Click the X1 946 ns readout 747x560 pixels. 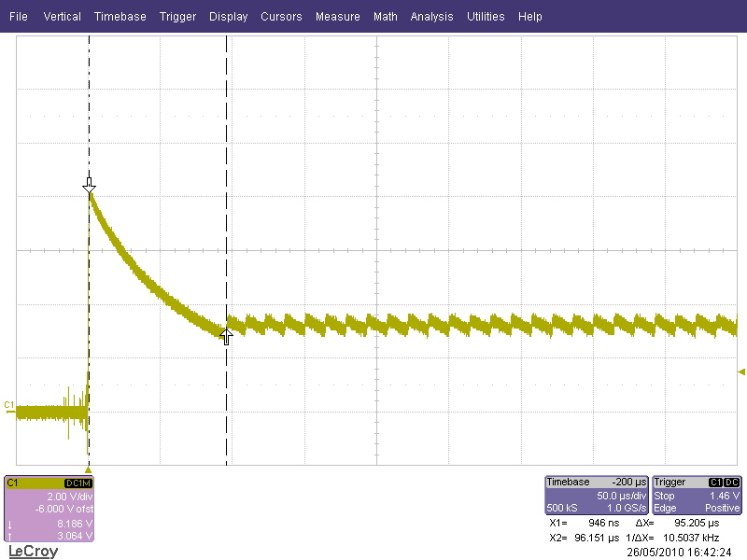(x=585, y=523)
